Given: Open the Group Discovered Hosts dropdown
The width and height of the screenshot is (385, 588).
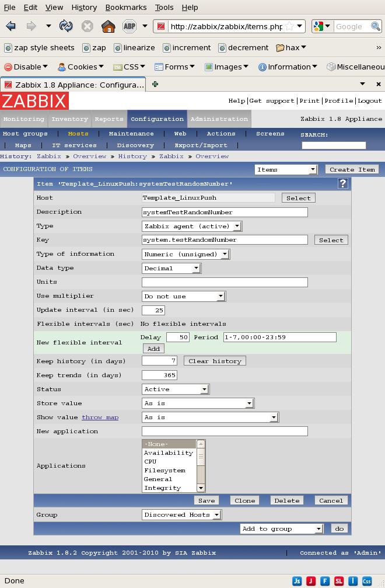Looking at the screenshot, I should (x=181, y=515).
